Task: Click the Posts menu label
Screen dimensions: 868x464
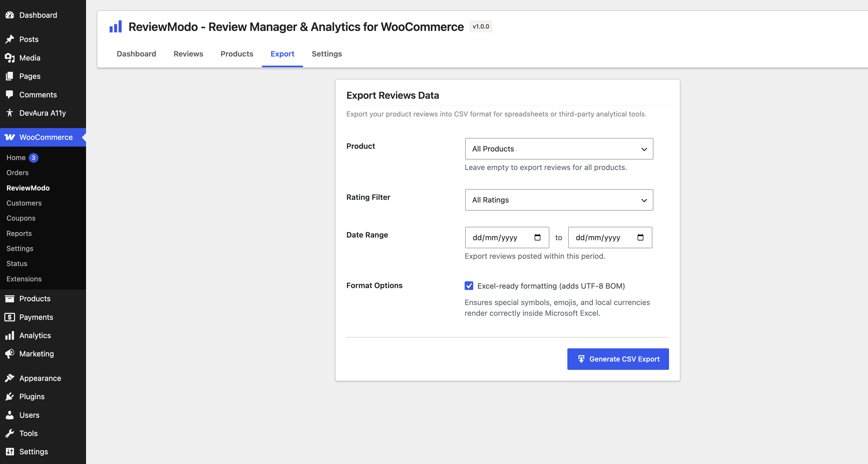Action: click(x=29, y=40)
